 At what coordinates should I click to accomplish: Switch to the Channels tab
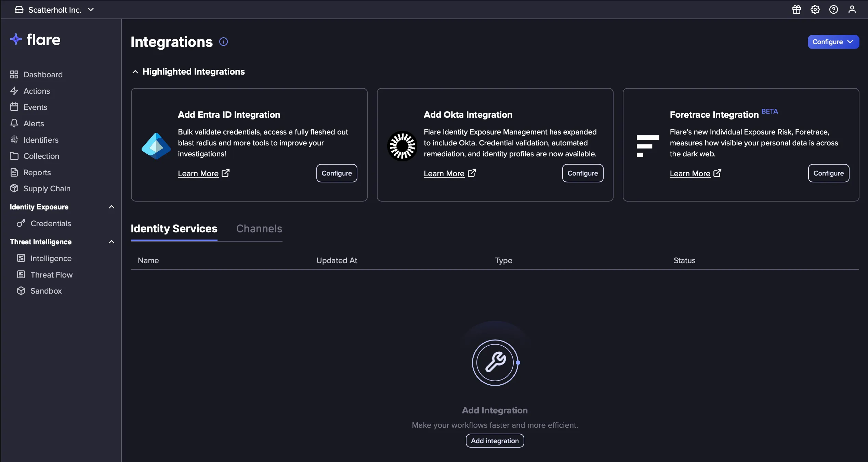[x=259, y=229]
